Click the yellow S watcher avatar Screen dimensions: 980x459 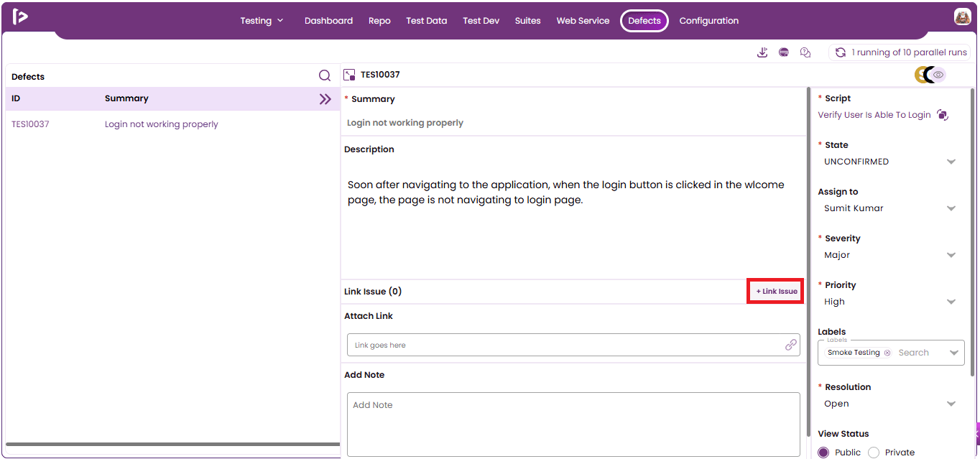click(920, 75)
